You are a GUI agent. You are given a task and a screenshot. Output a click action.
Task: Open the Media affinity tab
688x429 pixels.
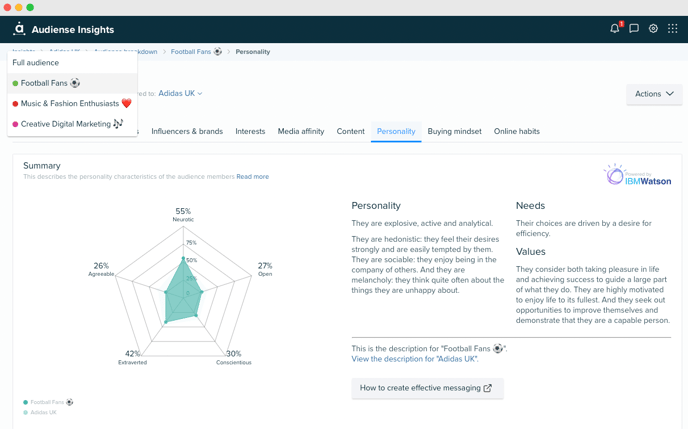click(x=301, y=131)
